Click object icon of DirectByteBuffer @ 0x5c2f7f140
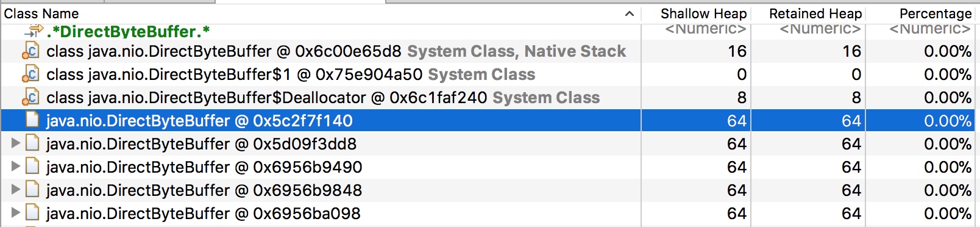980x227 pixels. click(x=32, y=120)
